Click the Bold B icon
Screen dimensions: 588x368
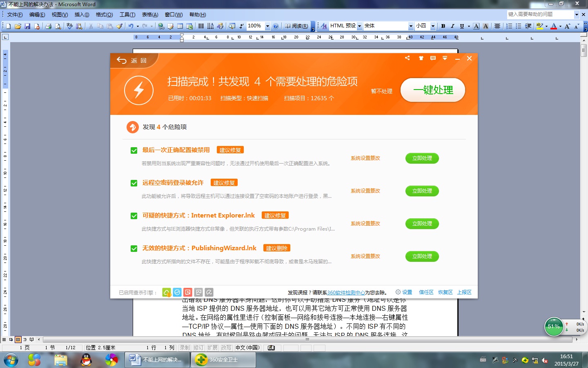click(443, 26)
